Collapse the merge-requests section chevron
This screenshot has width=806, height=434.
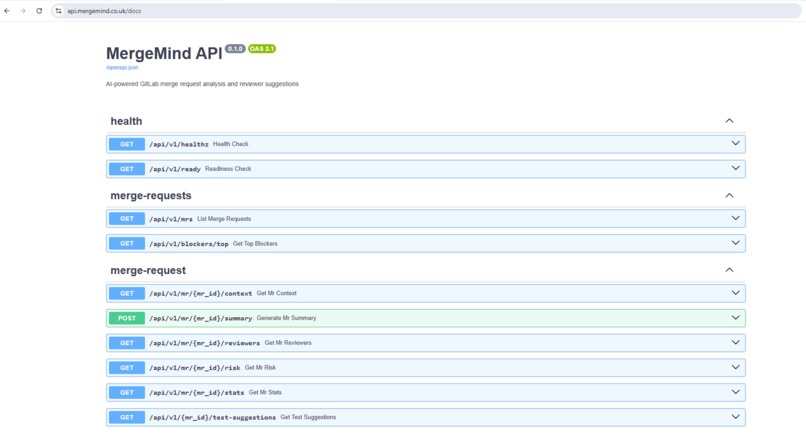pos(729,195)
